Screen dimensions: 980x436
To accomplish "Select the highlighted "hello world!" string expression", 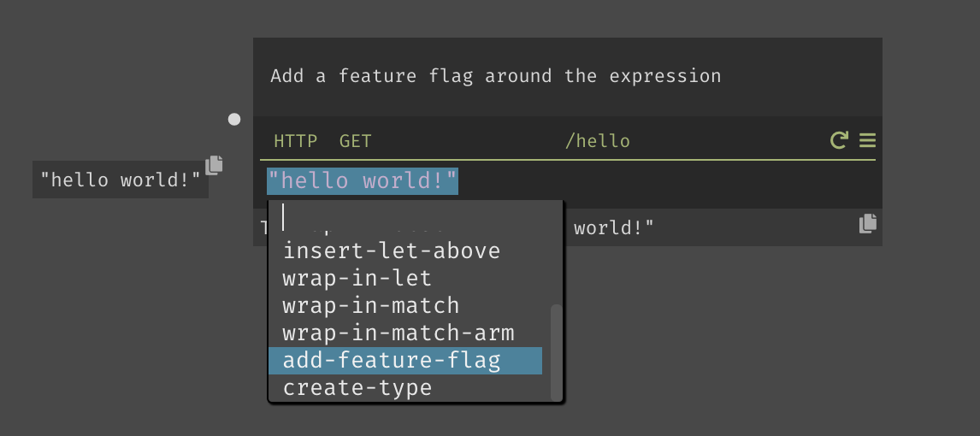I will coord(363,181).
